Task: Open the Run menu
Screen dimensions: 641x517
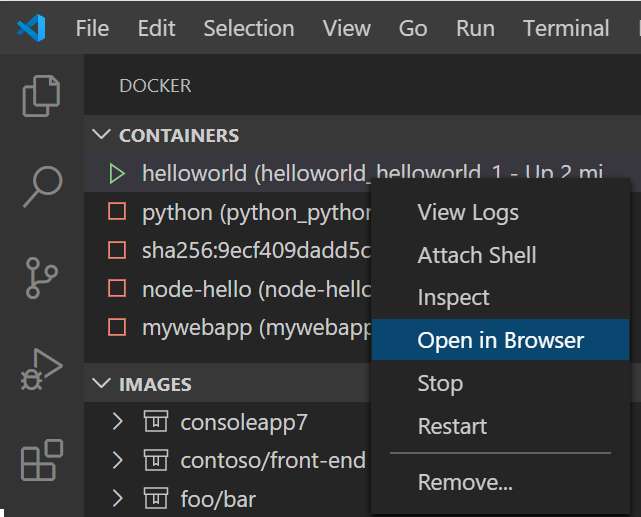Action: point(475,29)
